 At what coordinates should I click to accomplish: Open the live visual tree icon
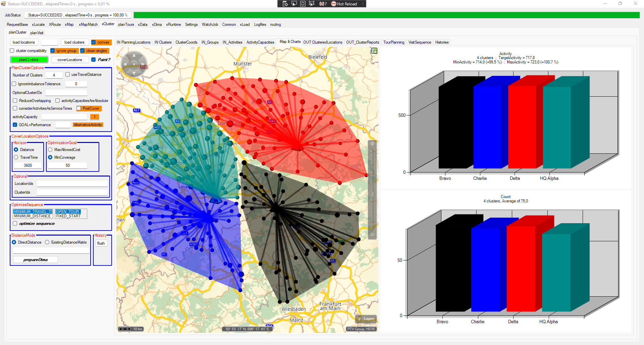point(285,4)
